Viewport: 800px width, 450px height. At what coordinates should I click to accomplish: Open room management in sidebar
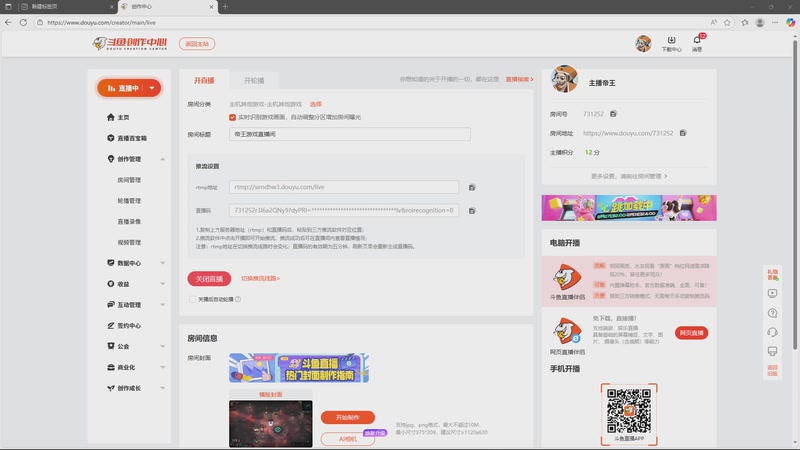129,180
